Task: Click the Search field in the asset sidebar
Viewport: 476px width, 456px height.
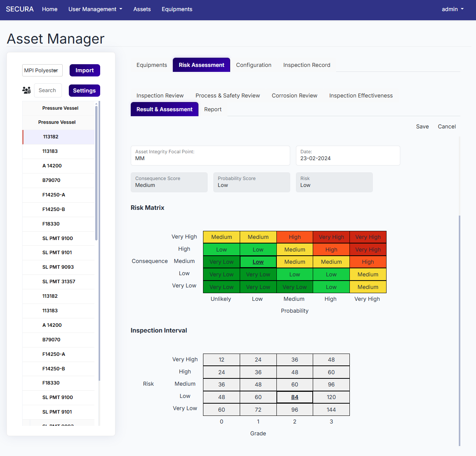Action: [48, 91]
